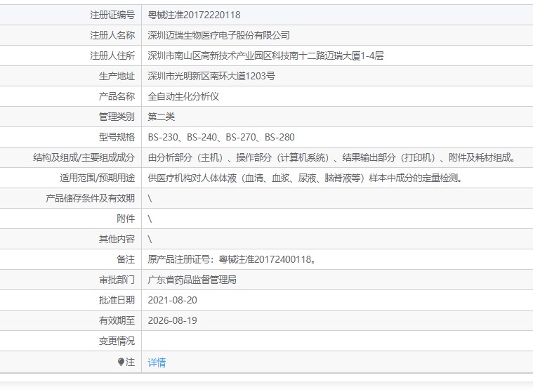Select approval department 广东省药品监督管理局

(x=192, y=280)
